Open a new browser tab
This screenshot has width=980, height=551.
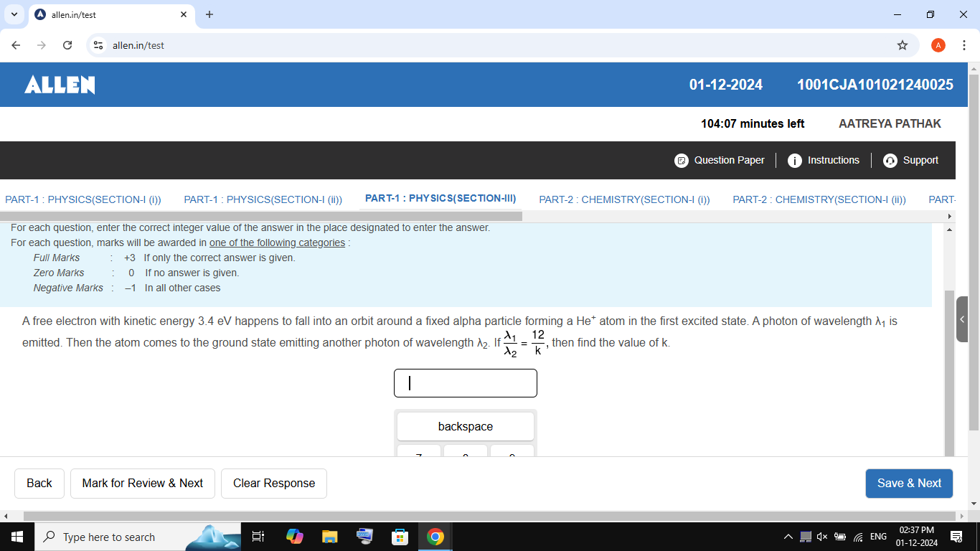click(209, 14)
